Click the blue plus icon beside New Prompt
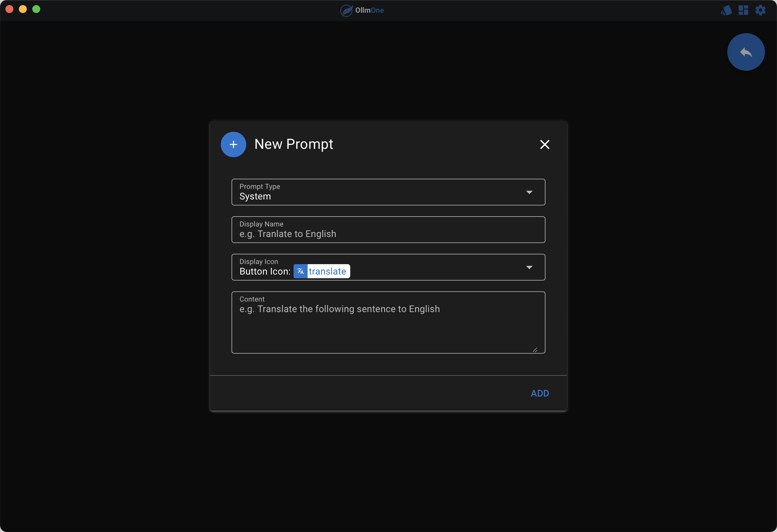 (x=234, y=144)
